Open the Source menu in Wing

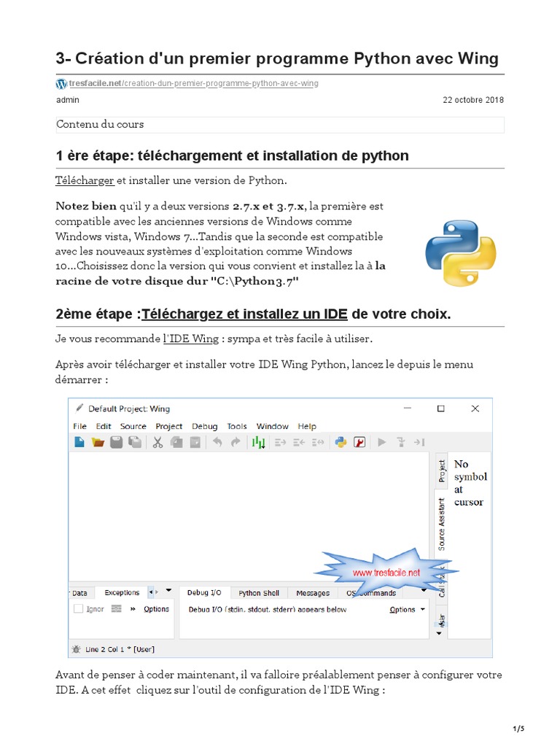point(133,426)
